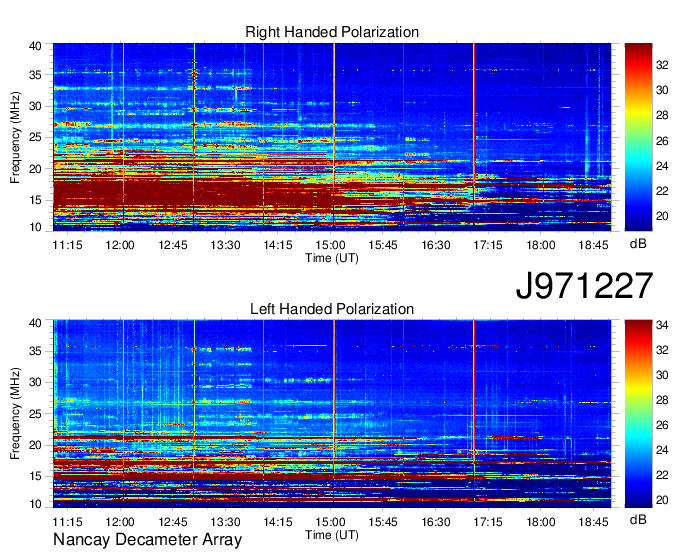Click the Right Handed plot color scale bar
The width and height of the screenshot is (680, 552).
click(x=638, y=137)
